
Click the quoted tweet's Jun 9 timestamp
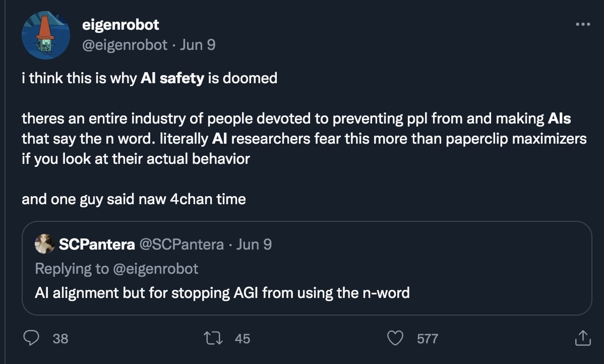pos(254,245)
